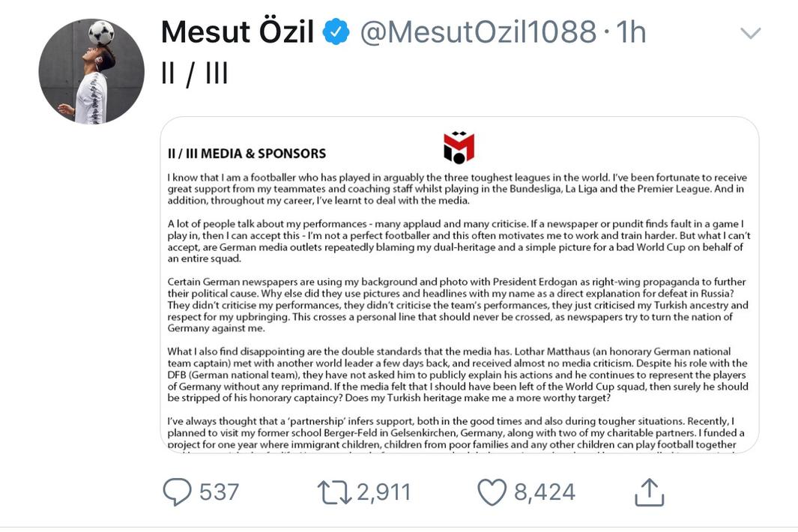The height and width of the screenshot is (532, 798).
Task: Open Mesut Özil's profile picture
Action: click(x=91, y=71)
